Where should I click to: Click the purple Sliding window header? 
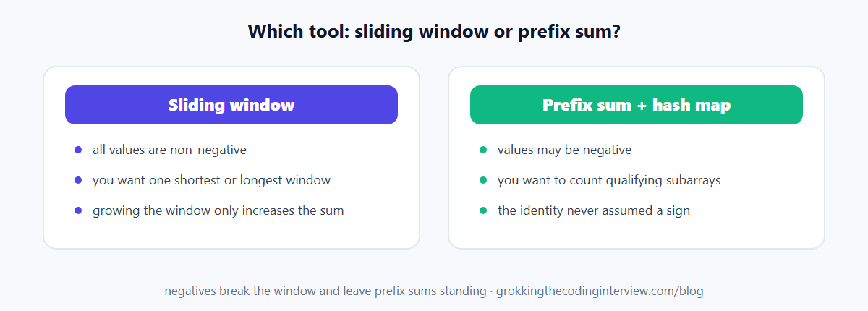(231, 105)
